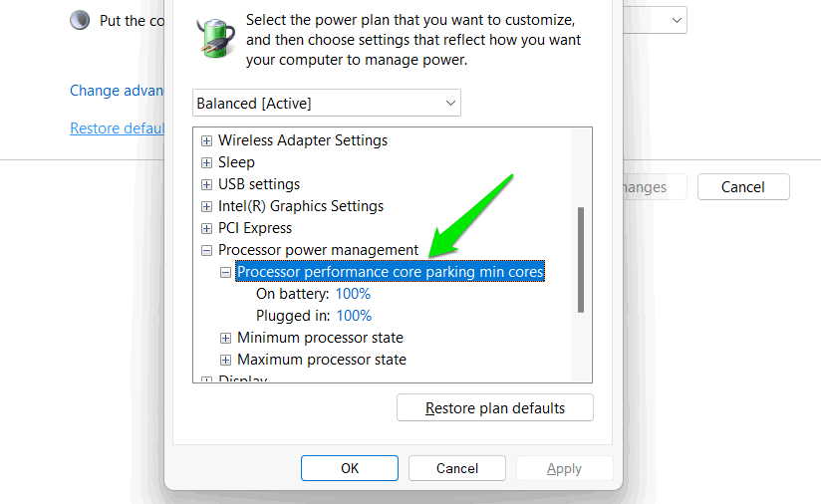
Task: Open the Balanced [Active] power plan dropdown
Action: [x=326, y=103]
